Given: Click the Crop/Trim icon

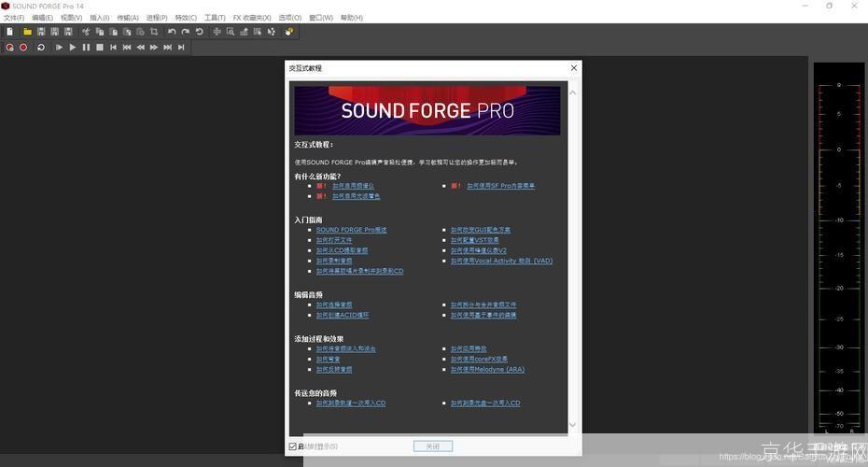Looking at the screenshot, I should 154,32.
